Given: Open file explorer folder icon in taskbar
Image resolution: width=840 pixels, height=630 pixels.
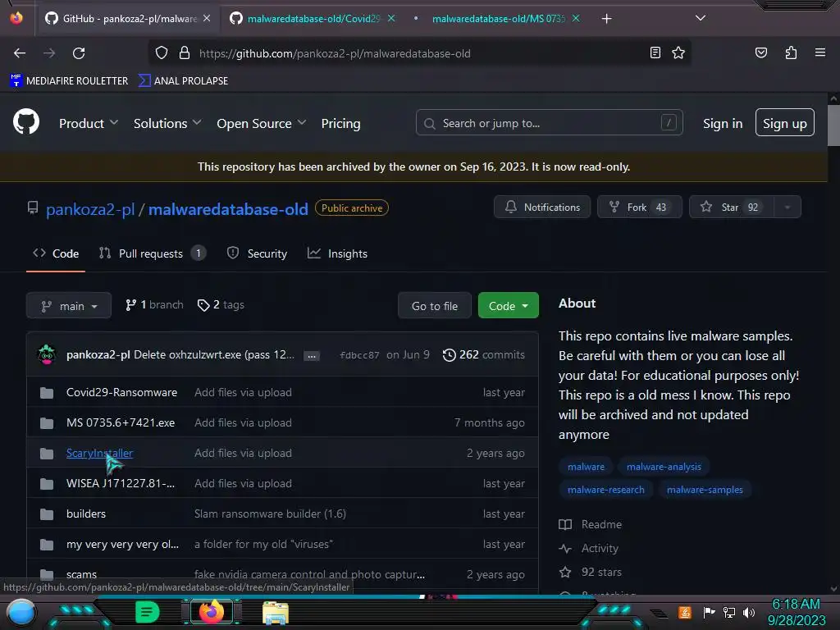Looking at the screenshot, I should 276,612.
